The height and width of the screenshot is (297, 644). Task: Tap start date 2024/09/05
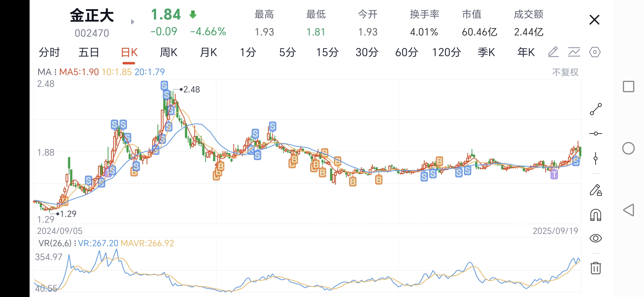(x=60, y=231)
